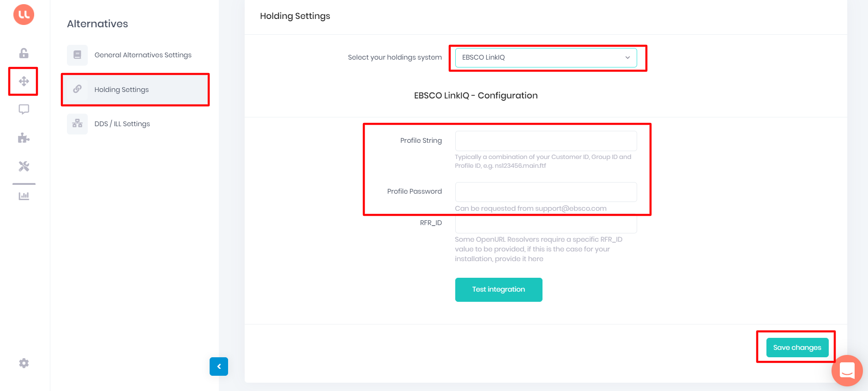The width and height of the screenshot is (868, 391).
Task: Click the RFR_ID input field
Action: [x=546, y=225]
